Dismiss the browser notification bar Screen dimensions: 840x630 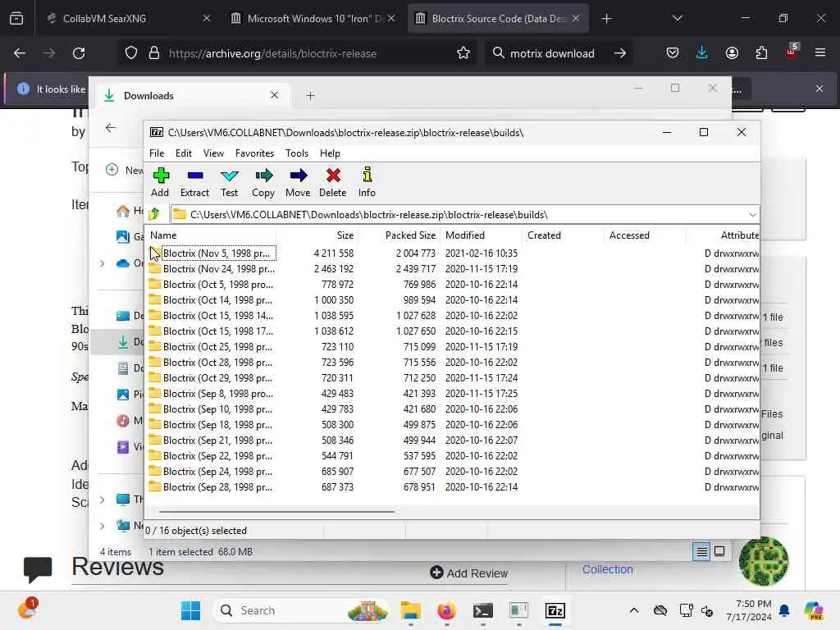819,89
